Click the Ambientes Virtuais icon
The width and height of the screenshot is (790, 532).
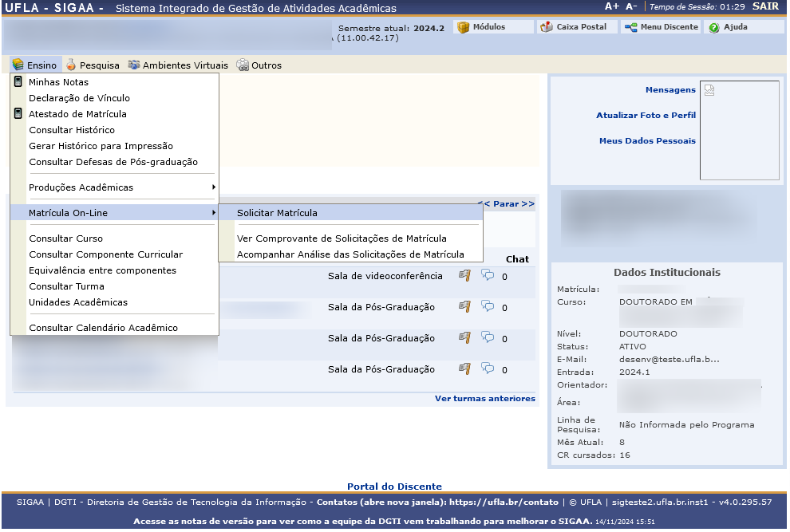135,65
